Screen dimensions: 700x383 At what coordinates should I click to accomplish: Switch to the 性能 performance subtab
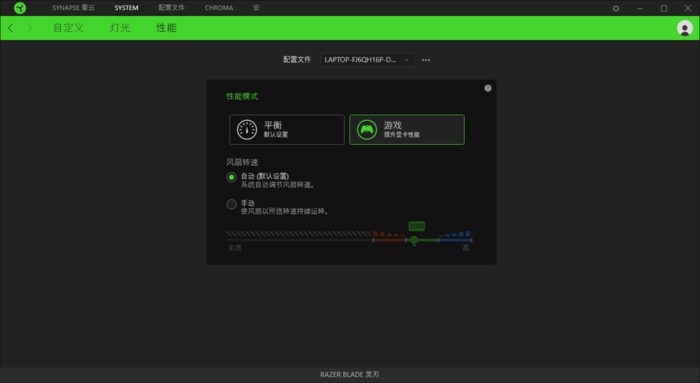(166, 28)
